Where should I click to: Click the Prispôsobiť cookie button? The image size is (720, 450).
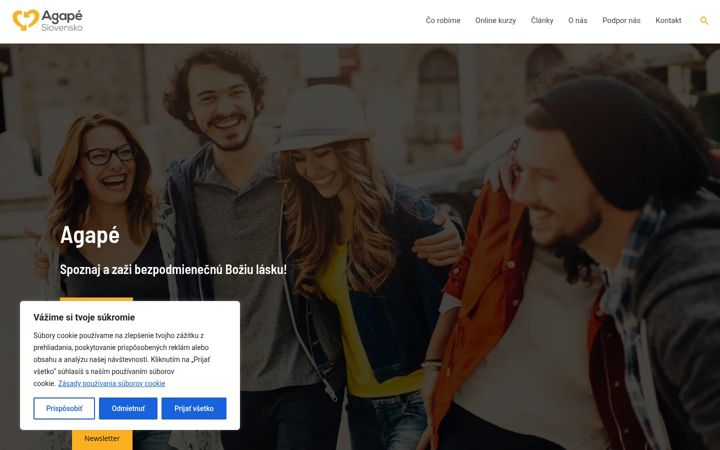(x=64, y=408)
